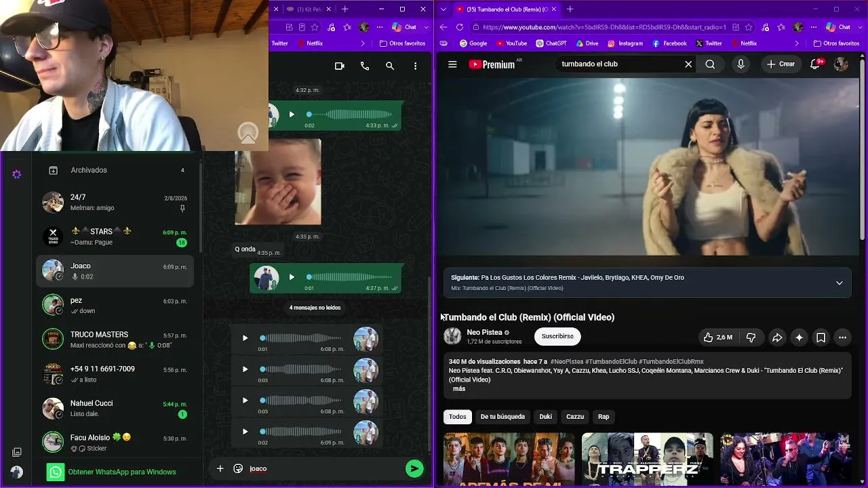Open Obtener WhatsApp para Windows link
868x488 pixels.
click(122, 472)
